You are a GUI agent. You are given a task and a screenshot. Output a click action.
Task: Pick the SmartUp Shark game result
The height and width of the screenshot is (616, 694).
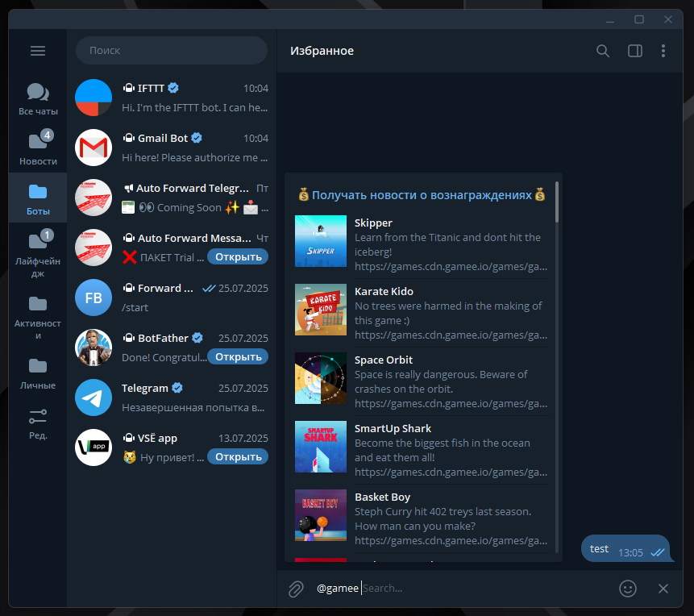(x=422, y=450)
